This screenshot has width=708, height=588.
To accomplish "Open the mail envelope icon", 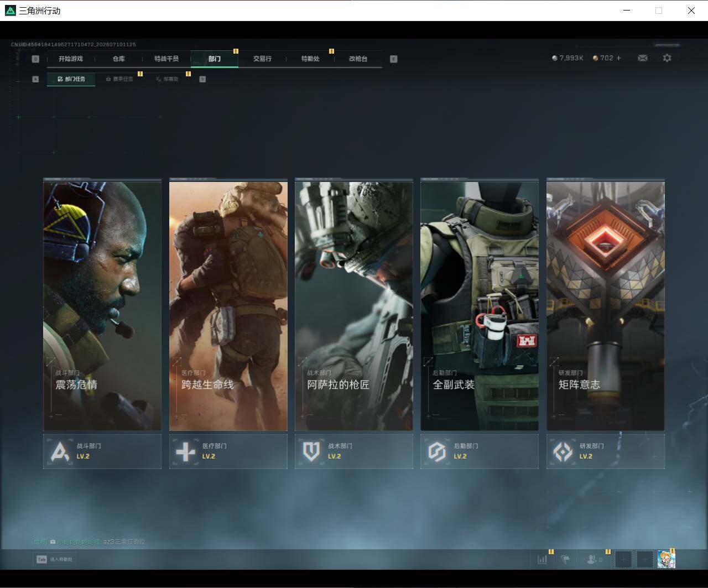I will (643, 58).
